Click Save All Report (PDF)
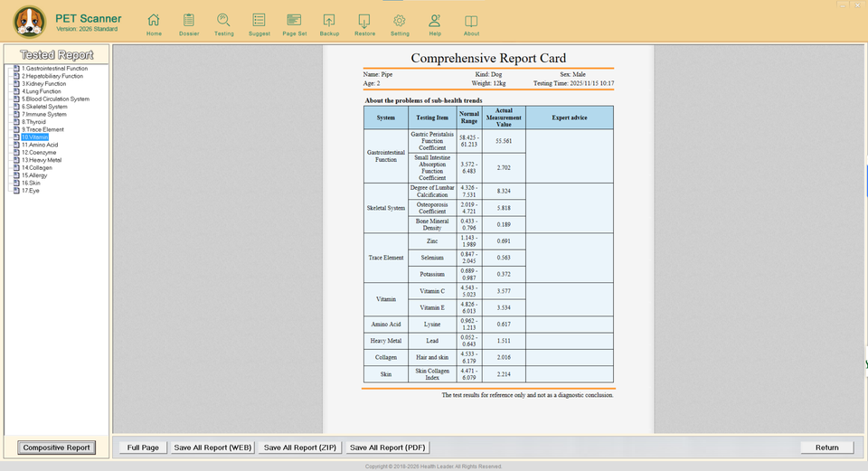Image resolution: width=868 pixels, height=471 pixels. tap(388, 447)
